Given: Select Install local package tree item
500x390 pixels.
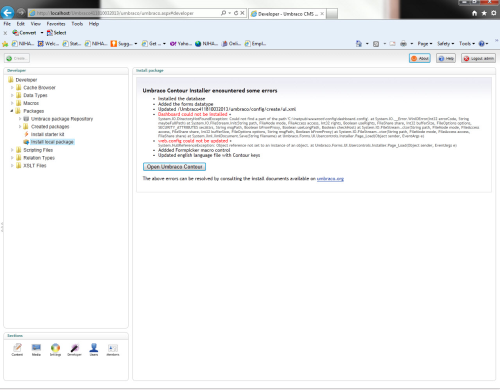Looking at the screenshot, I should [52, 142].
